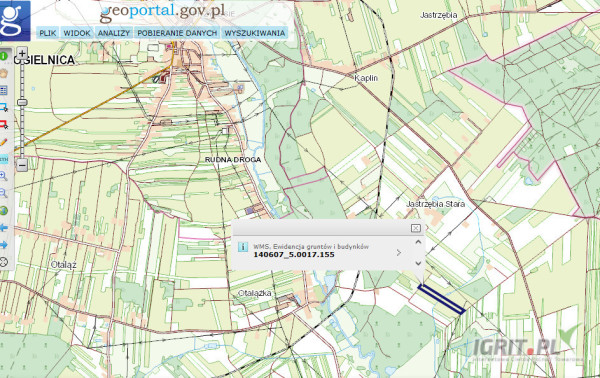
Task: Click the zoom slider handle
Action: [x=22, y=103]
